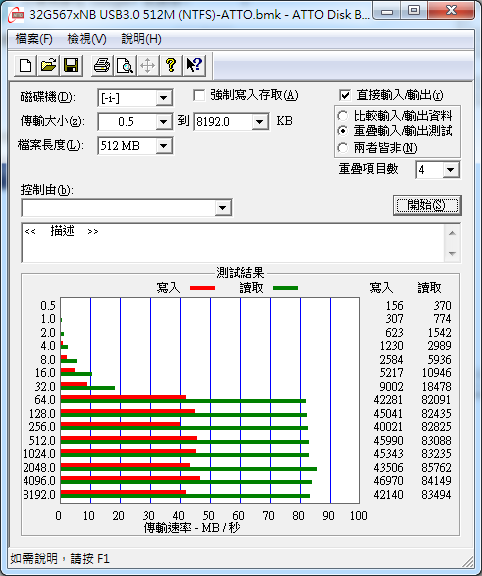Open the 檔案(F) menu

[34, 39]
